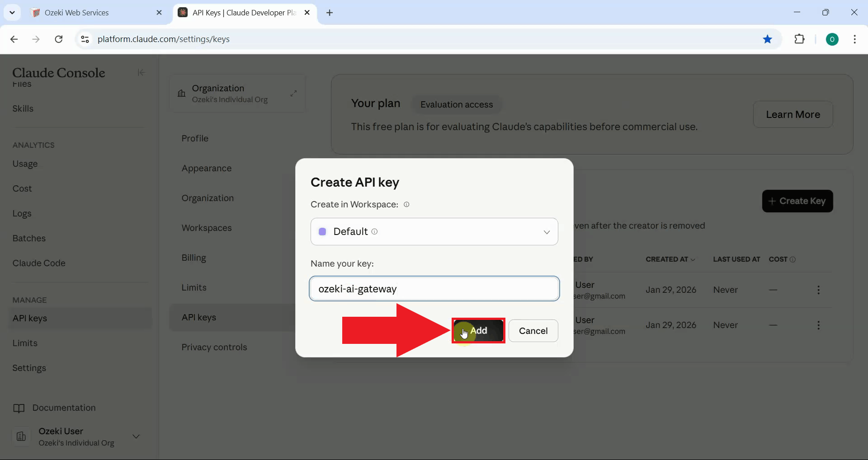Screen dimensions: 868x460
Task: Click the workspace info icon in the dialog
Action: pos(406,204)
